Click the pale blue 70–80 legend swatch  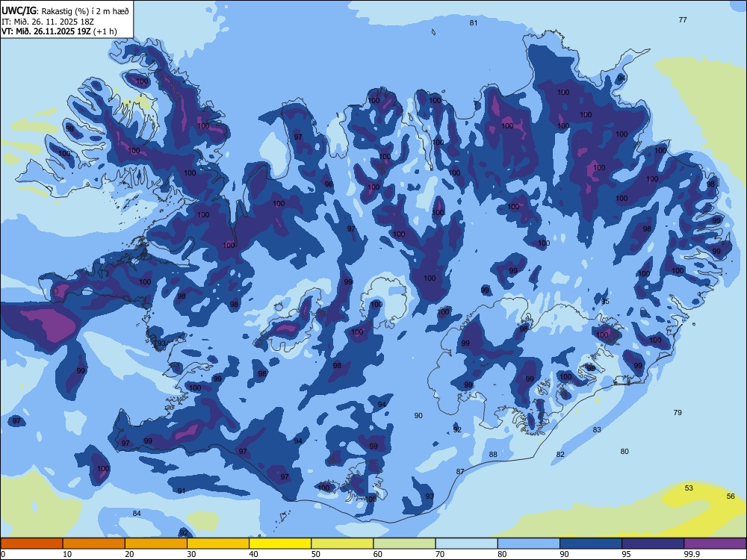466,544
